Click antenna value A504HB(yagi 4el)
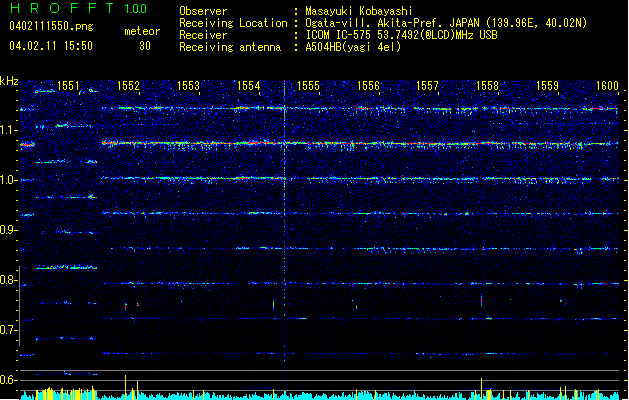The image size is (629, 400). pyautogui.click(x=353, y=47)
